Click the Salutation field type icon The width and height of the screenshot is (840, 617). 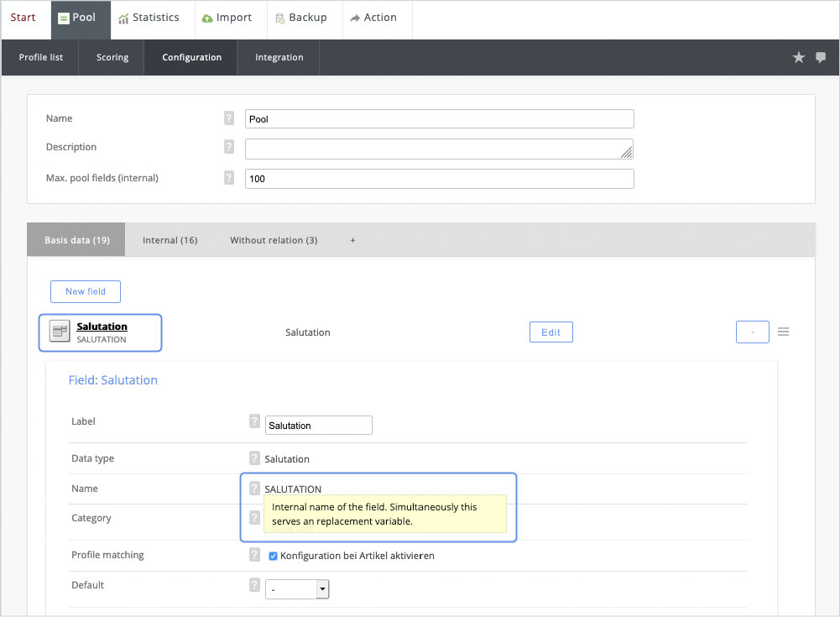point(60,331)
